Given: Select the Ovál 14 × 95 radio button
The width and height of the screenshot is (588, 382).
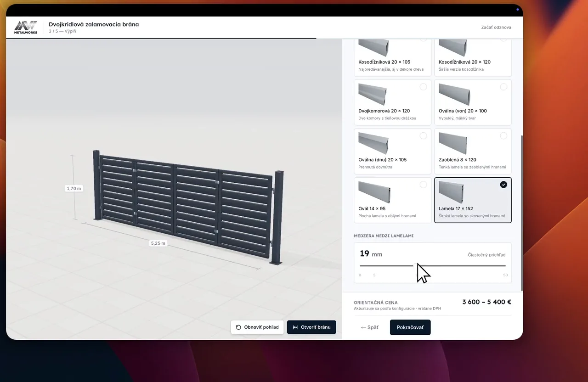Looking at the screenshot, I should tap(423, 185).
